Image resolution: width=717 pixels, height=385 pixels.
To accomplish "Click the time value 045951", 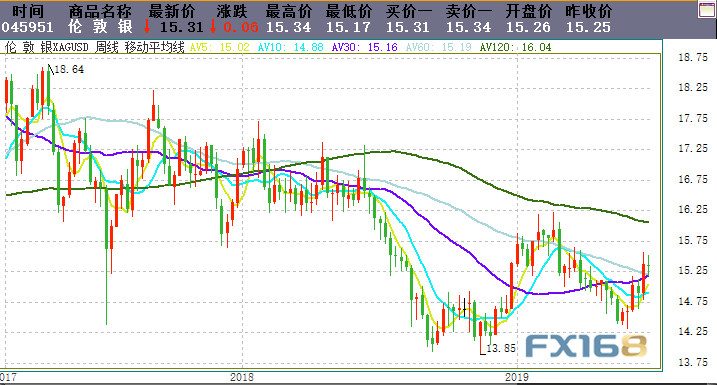I will 27,27.
